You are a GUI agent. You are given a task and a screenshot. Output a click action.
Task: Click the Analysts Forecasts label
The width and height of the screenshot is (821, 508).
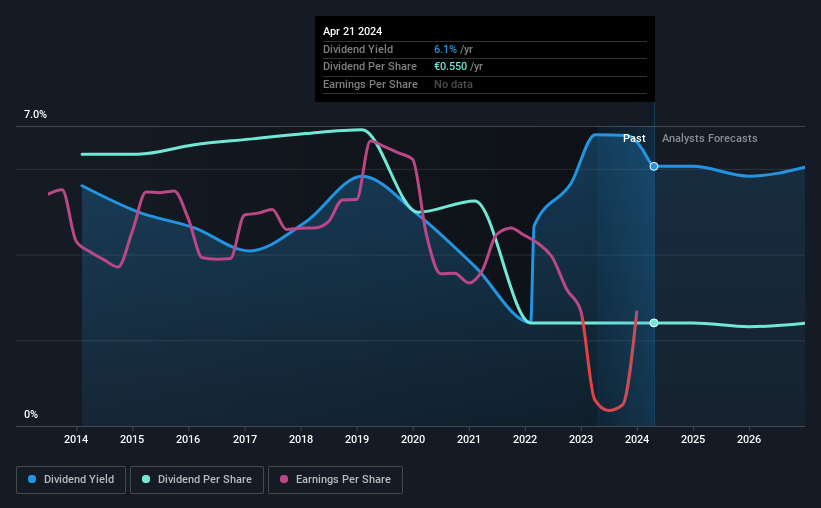[x=709, y=138]
